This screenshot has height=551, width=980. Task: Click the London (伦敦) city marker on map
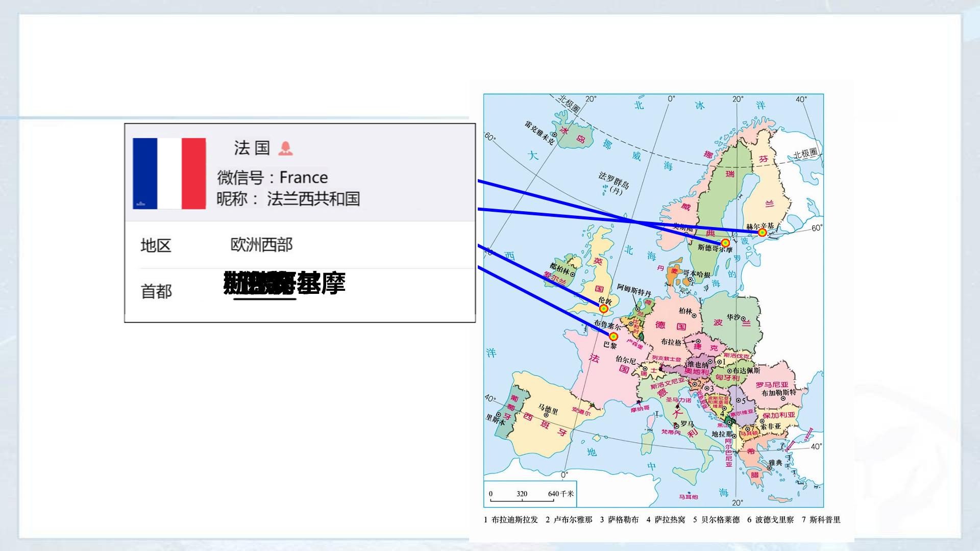pyautogui.click(x=603, y=309)
